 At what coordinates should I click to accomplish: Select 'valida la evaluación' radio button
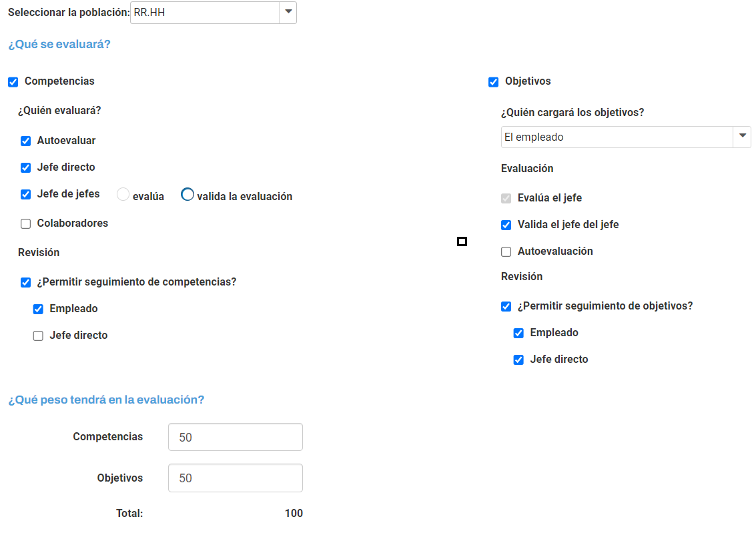(187, 194)
